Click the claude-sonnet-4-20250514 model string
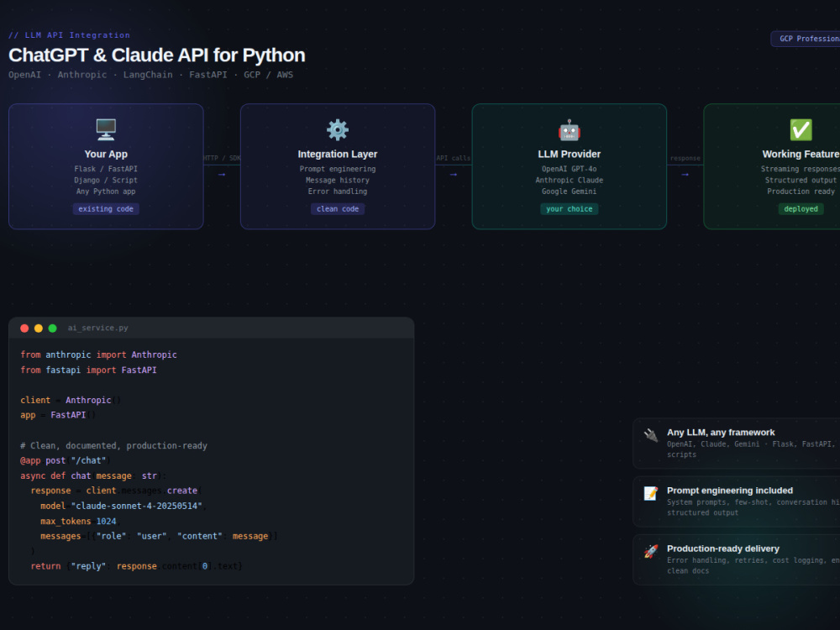 click(137, 506)
